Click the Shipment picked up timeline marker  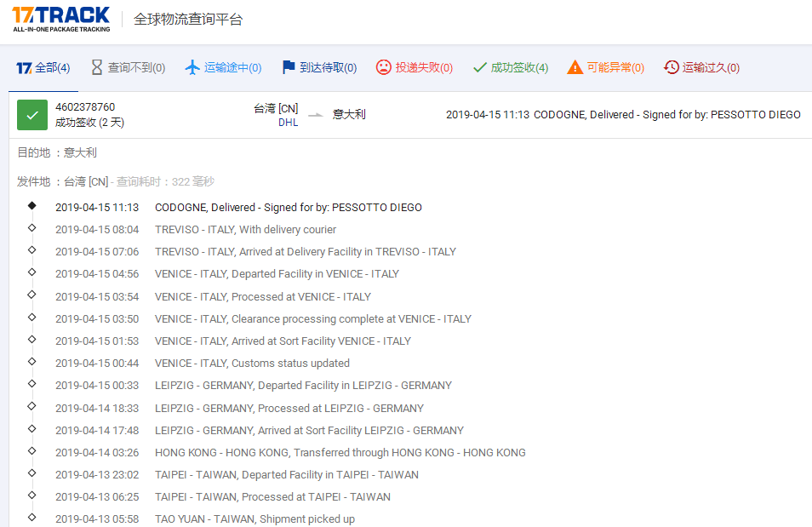32,517
